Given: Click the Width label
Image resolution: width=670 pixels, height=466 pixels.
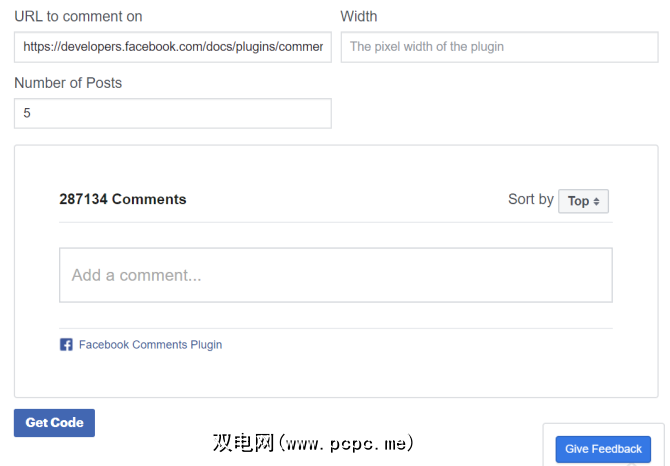Looking at the screenshot, I should point(359,16).
